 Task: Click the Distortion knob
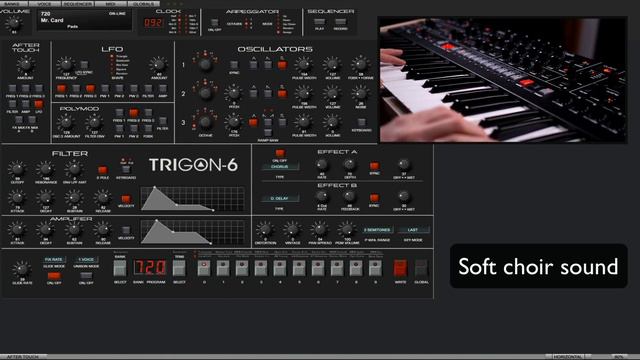[265, 230]
